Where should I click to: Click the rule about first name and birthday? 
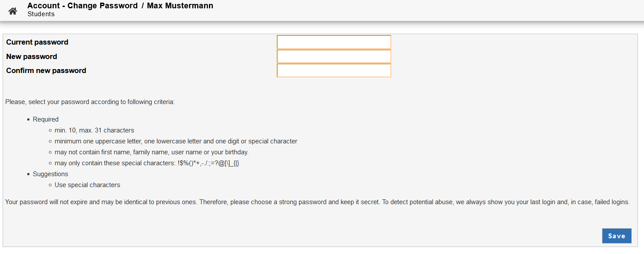pos(151,152)
